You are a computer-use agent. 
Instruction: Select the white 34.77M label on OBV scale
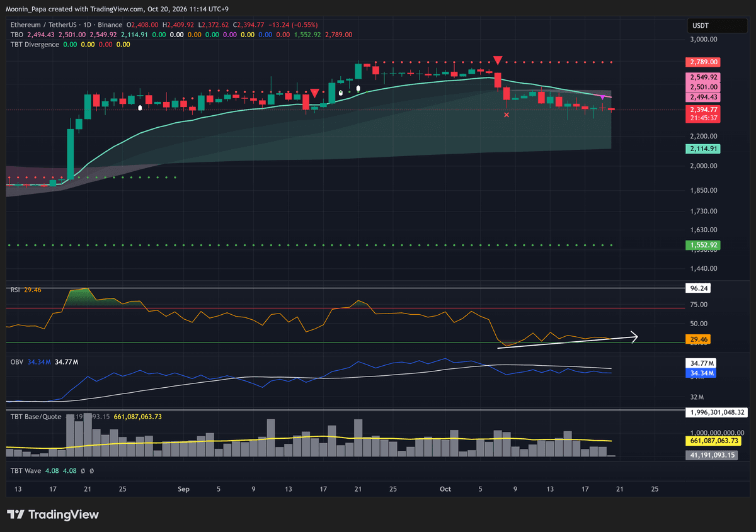(x=701, y=364)
